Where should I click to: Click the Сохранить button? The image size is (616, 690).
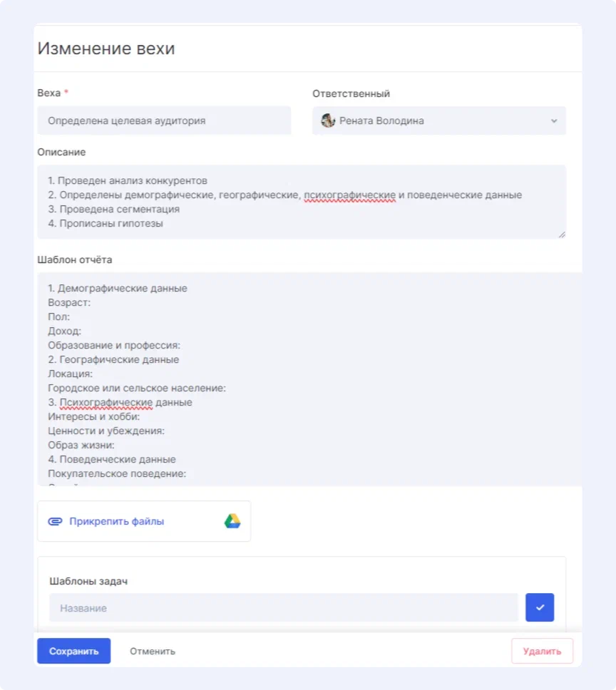point(73,650)
